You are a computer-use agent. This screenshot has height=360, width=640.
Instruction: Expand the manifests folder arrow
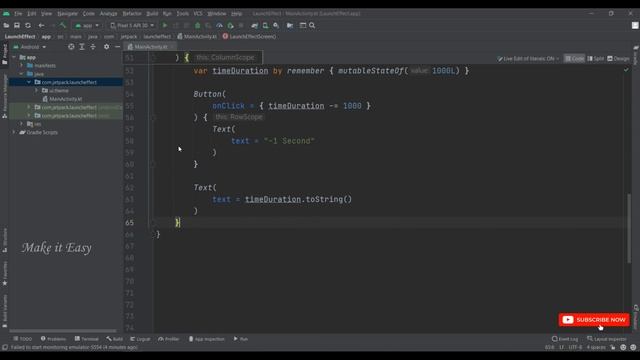[x=22, y=65]
